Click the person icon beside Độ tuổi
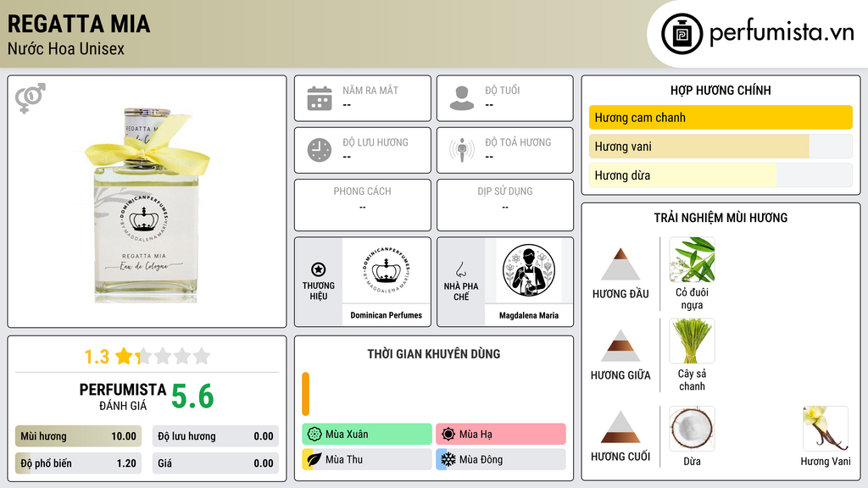Screen dimensions: 868x488 tap(462, 98)
